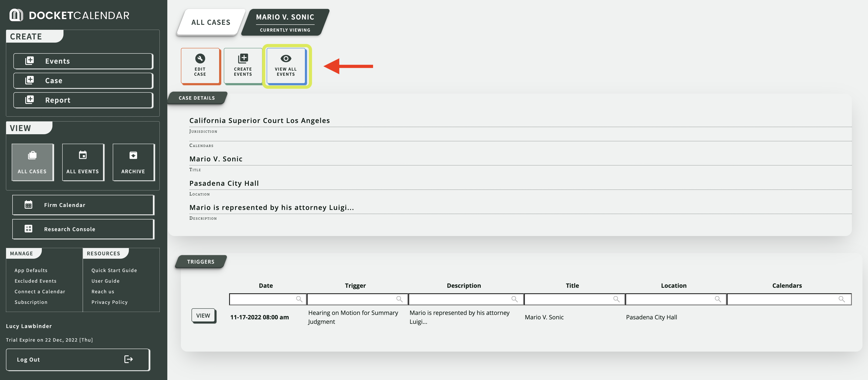Click the Log Out exit icon
868x380 pixels.
[128, 359]
